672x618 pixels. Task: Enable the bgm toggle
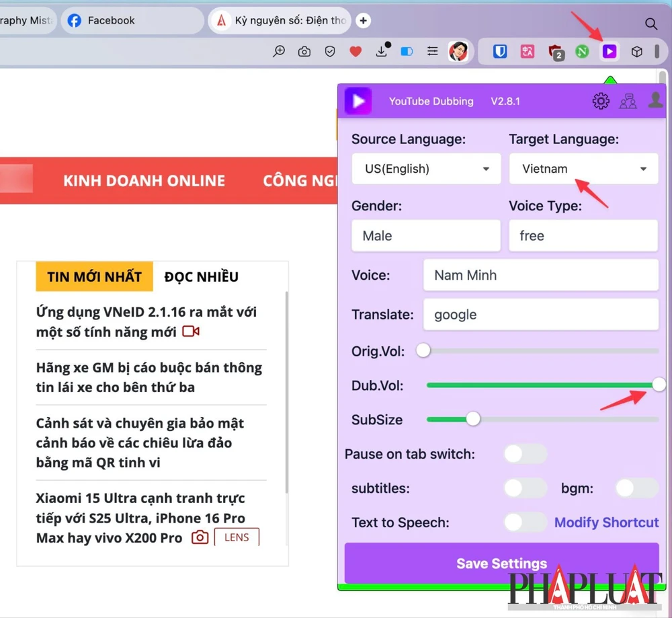[x=636, y=488]
